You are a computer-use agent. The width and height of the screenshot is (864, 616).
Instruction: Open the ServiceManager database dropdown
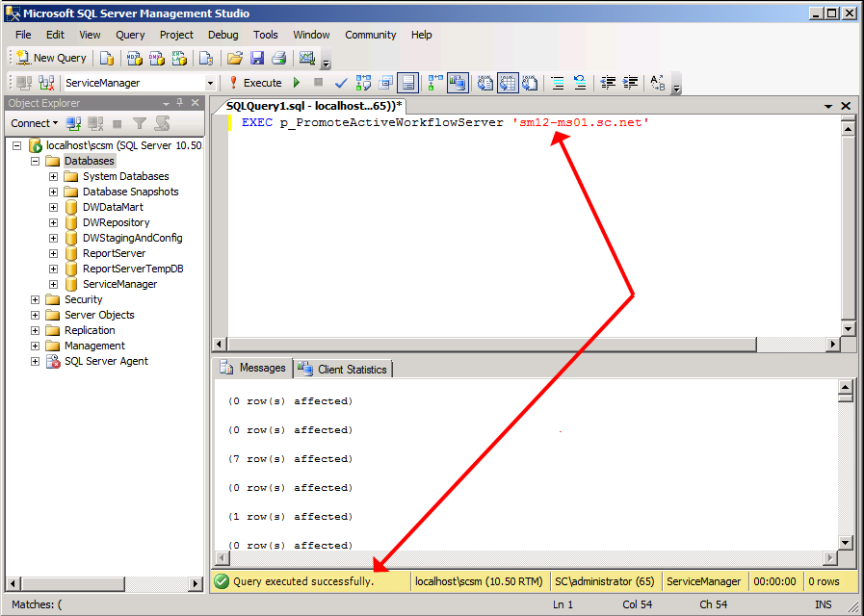[x=210, y=84]
